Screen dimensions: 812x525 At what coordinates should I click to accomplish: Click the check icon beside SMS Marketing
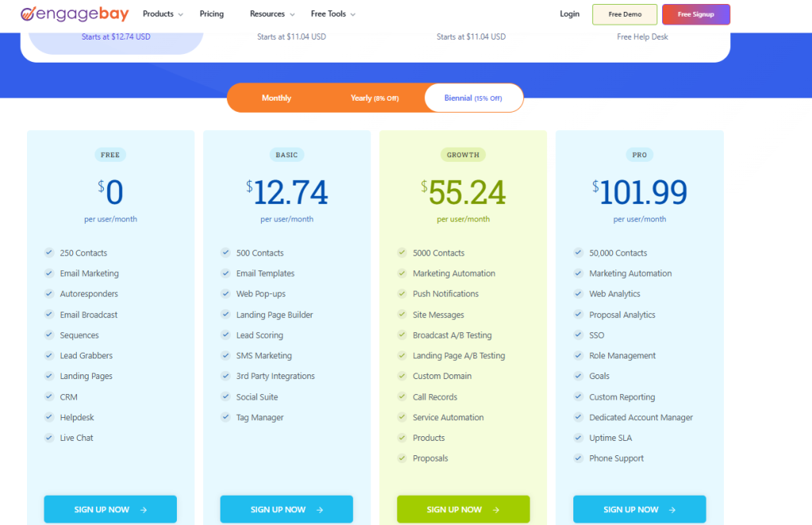pos(226,355)
